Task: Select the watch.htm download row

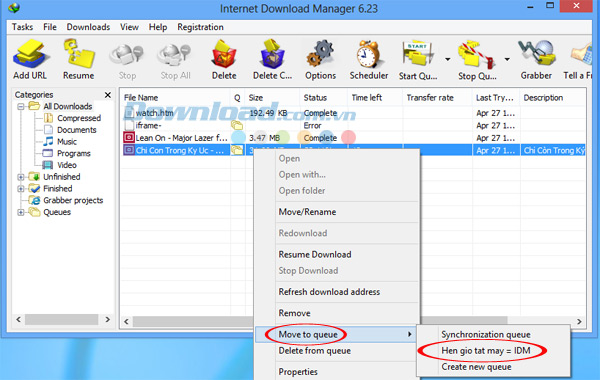Action: pos(353,113)
